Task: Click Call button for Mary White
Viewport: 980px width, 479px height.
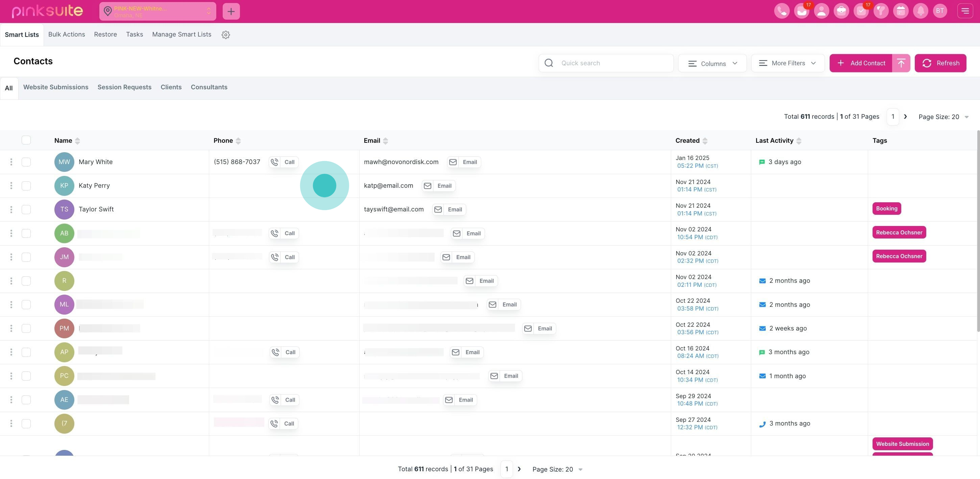Action: [284, 162]
